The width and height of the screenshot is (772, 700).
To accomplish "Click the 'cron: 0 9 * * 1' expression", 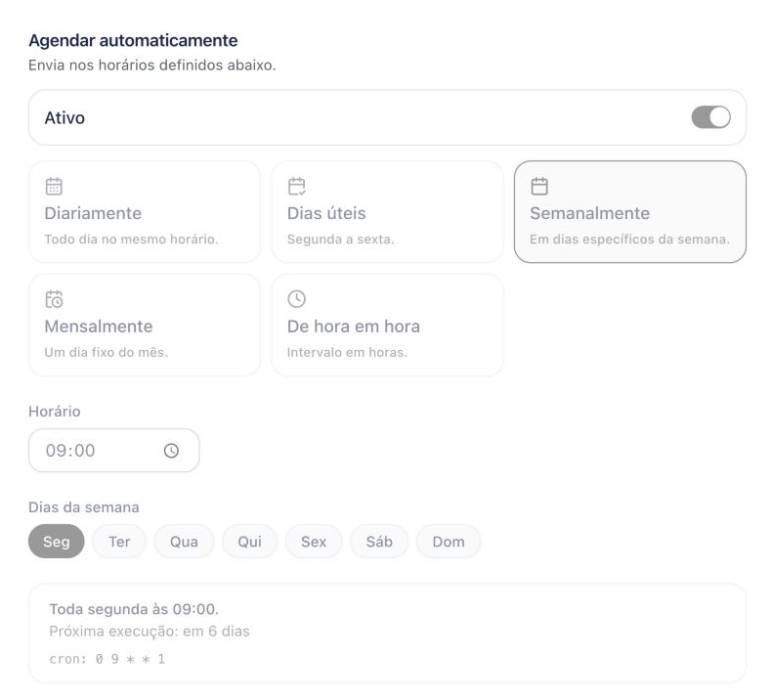I will [x=107, y=659].
